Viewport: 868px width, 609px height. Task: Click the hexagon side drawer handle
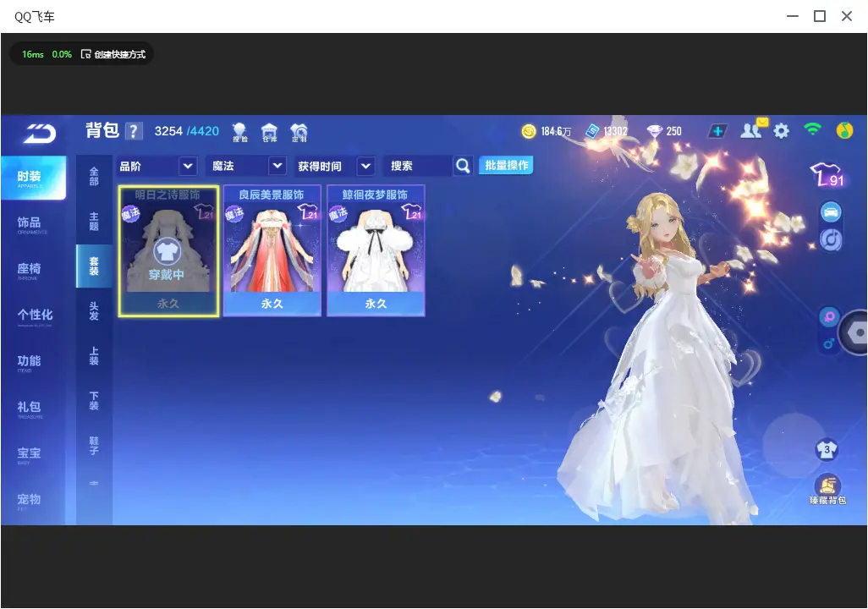(854, 332)
